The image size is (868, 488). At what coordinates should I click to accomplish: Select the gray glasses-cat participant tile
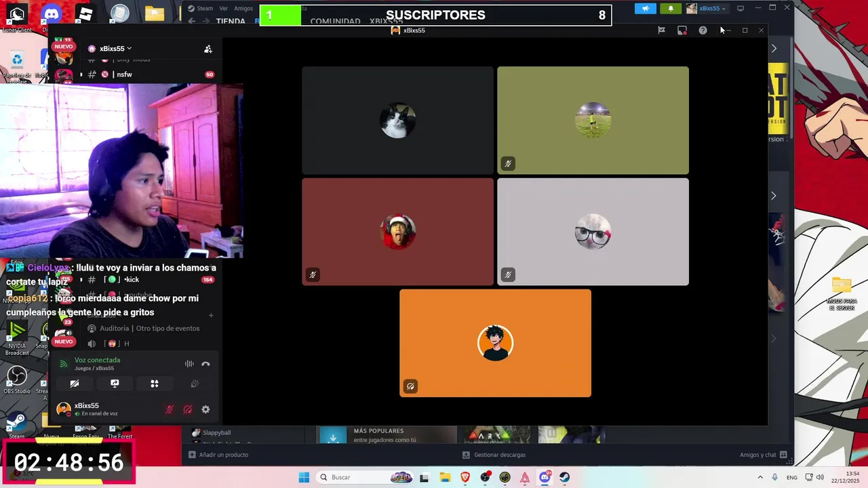pyautogui.click(x=593, y=232)
